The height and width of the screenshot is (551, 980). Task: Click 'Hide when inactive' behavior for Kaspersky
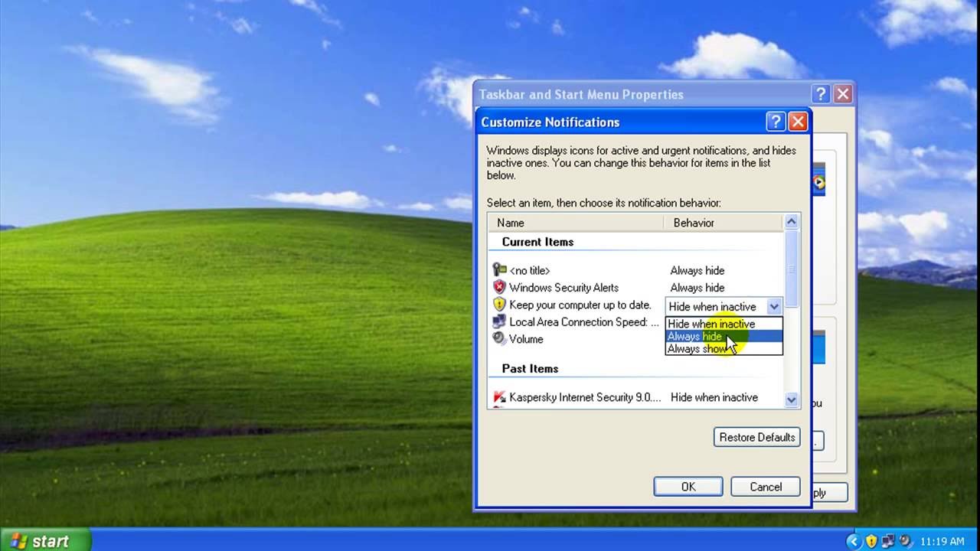pyautogui.click(x=714, y=397)
